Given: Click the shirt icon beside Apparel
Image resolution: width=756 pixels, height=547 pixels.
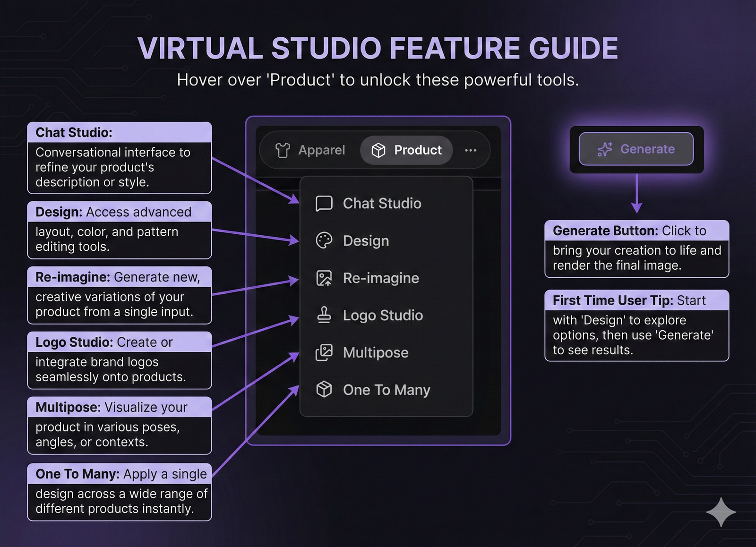Looking at the screenshot, I should pyautogui.click(x=282, y=150).
